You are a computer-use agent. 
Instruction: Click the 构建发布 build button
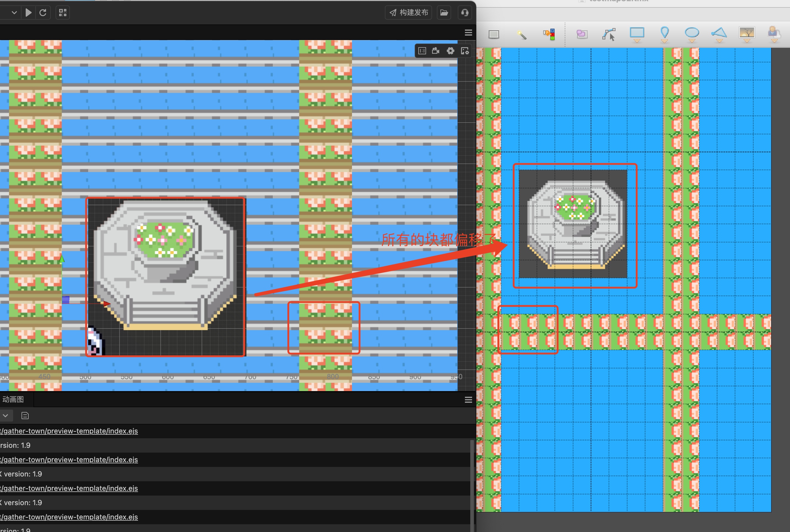click(x=408, y=13)
